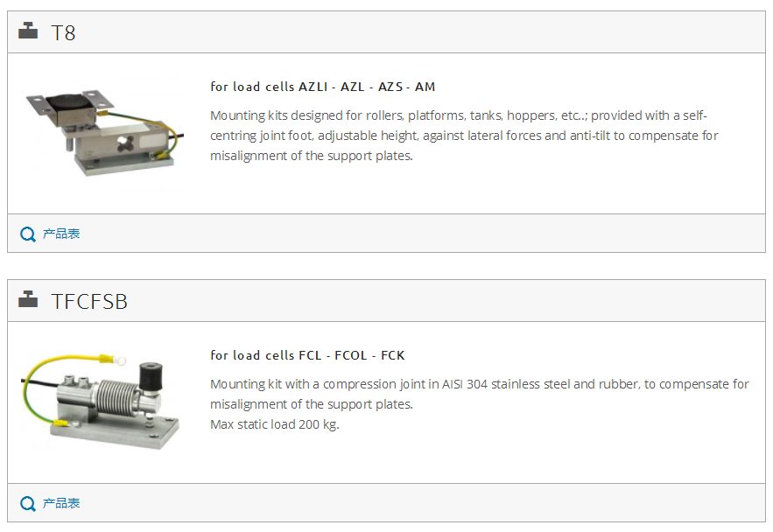Open the 产品表 link for TFCFSB
Image resolution: width=773 pixels, height=532 pixels.
click(x=61, y=503)
